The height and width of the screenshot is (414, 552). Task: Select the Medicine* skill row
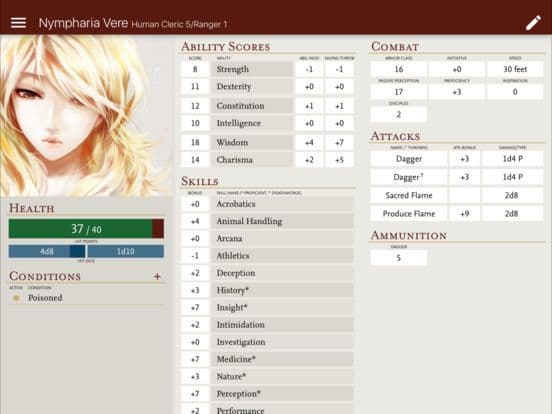point(282,359)
